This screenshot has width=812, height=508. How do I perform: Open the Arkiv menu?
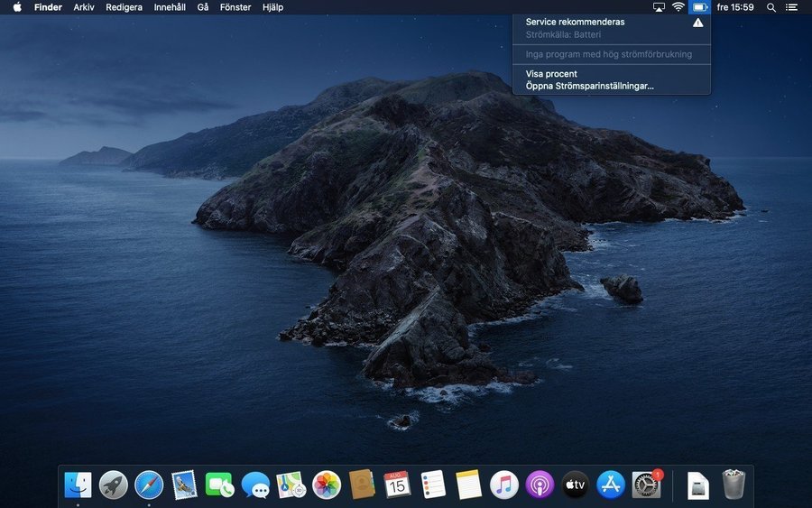tap(84, 7)
